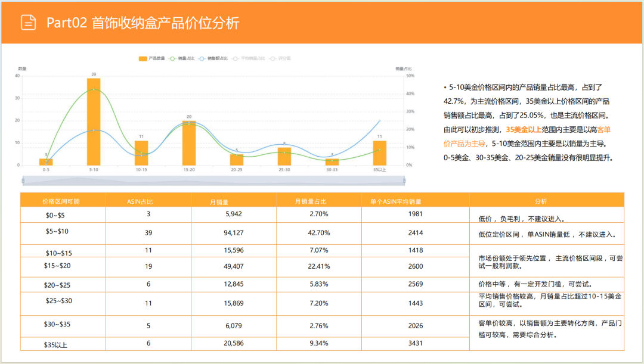
Task: Click the right handle of the chart zoom slider
Action: tap(404, 181)
